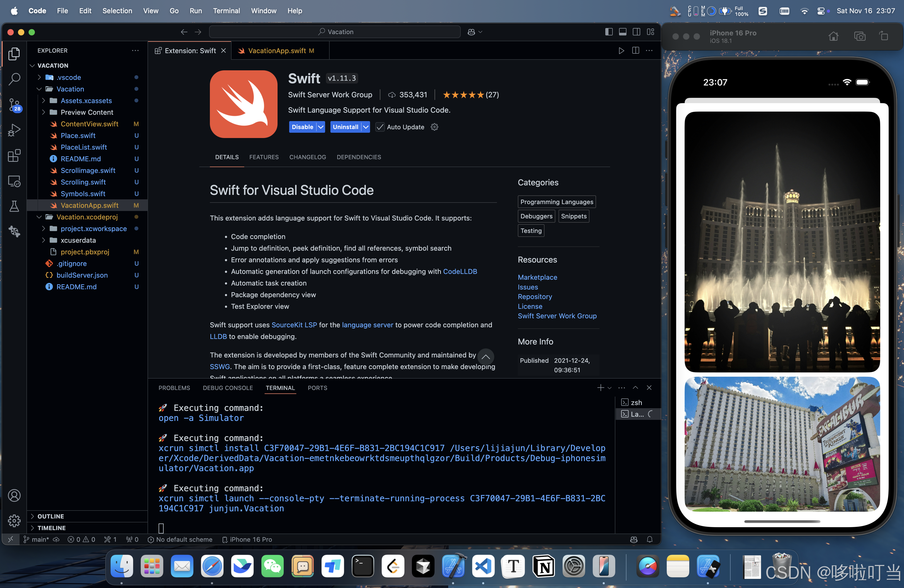Image resolution: width=904 pixels, height=588 pixels.
Task: Switch to the CHANGELOG tab
Action: [x=307, y=157]
